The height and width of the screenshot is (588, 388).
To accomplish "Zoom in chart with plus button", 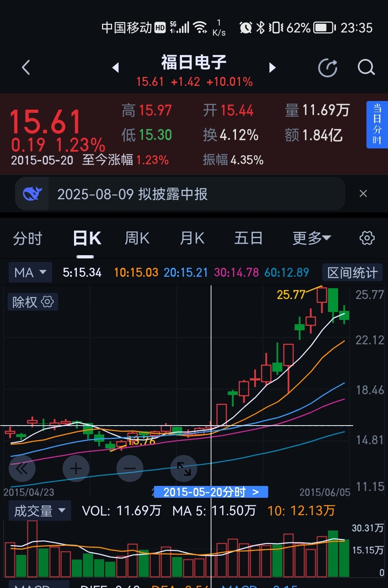I will (76, 468).
